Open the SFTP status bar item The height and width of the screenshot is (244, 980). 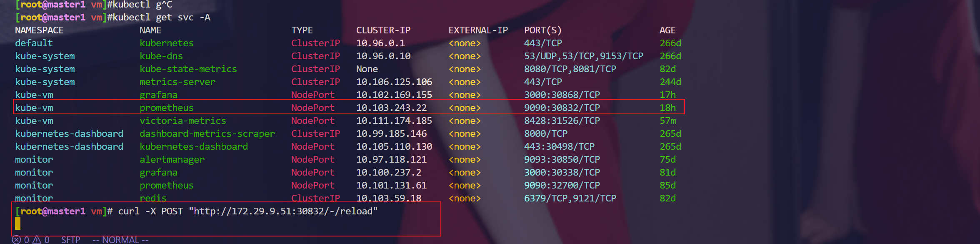point(70,239)
